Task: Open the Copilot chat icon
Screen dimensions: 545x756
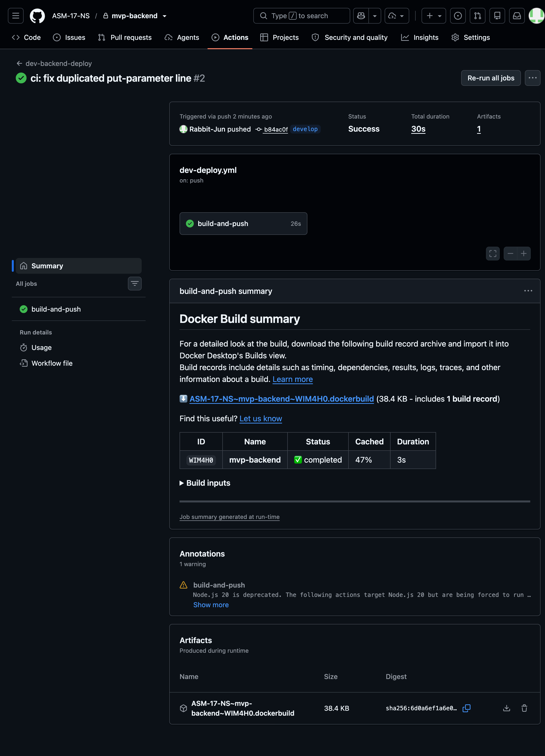Action: point(361,16)
